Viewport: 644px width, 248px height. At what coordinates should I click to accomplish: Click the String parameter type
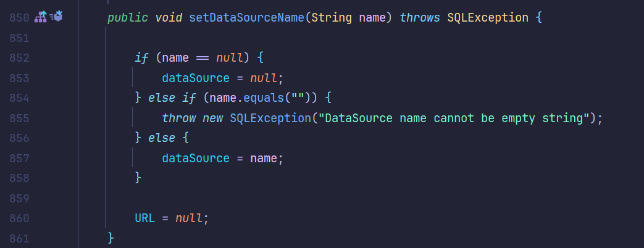coord(332,17)
